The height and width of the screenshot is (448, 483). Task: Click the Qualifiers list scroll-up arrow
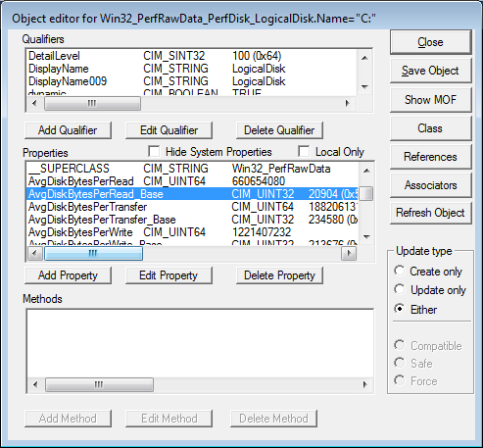click(364, 58)
